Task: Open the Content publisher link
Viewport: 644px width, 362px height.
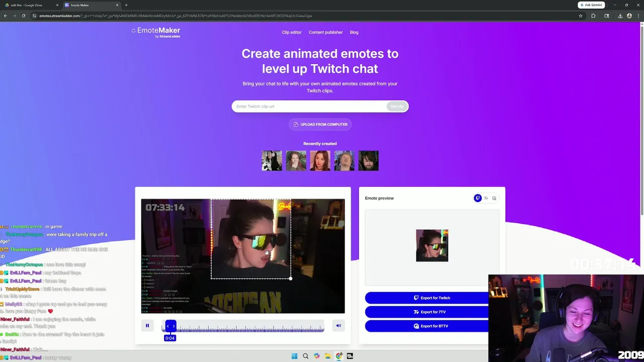Action: (326, 32)
